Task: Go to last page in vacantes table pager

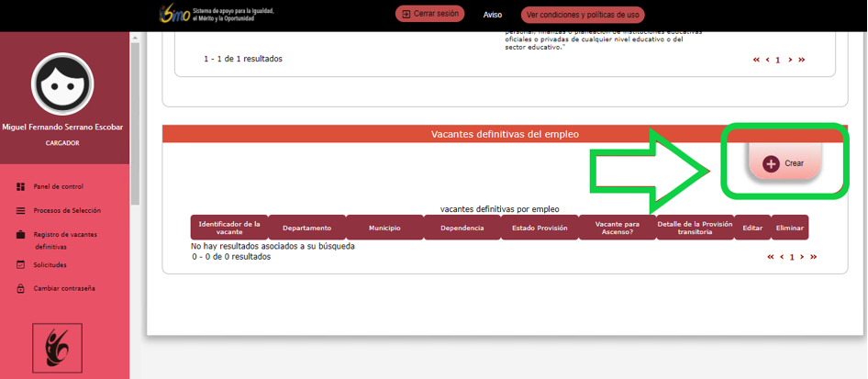Action: (813, 257)
